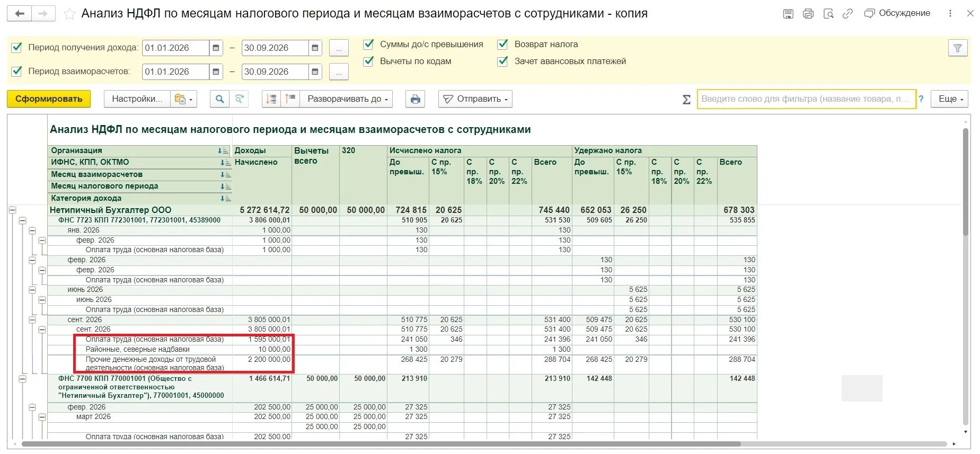Screen dimensions: 980x454
Task: Click the sigma sum icon
Action: [686, 99]
